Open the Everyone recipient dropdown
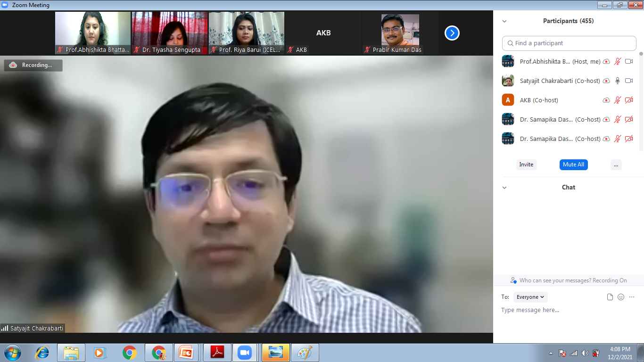Screen dimensions: 644x362 [x=530, y=297]
